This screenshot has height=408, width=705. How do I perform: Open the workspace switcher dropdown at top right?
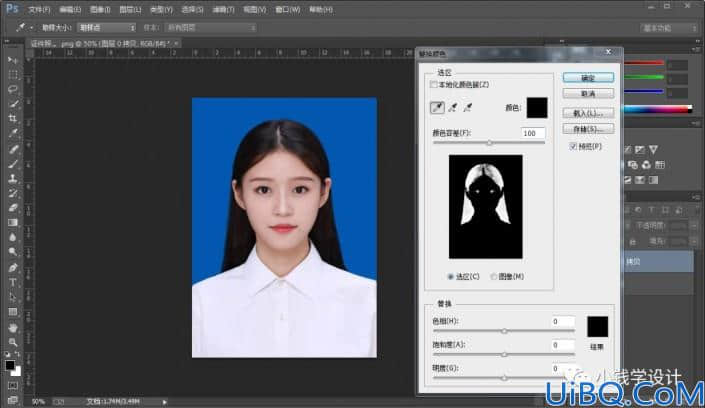pyautogui.click(x=669, y=28)
